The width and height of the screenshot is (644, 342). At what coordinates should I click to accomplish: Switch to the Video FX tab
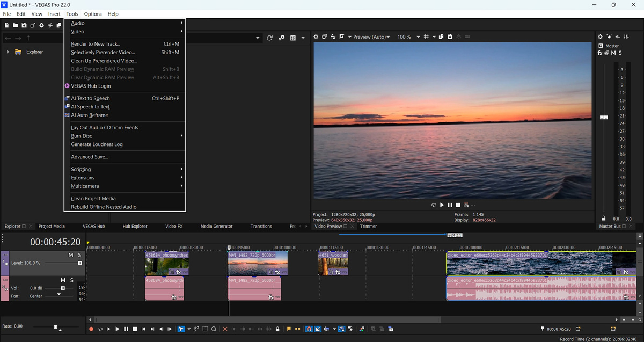coord(174,227)
